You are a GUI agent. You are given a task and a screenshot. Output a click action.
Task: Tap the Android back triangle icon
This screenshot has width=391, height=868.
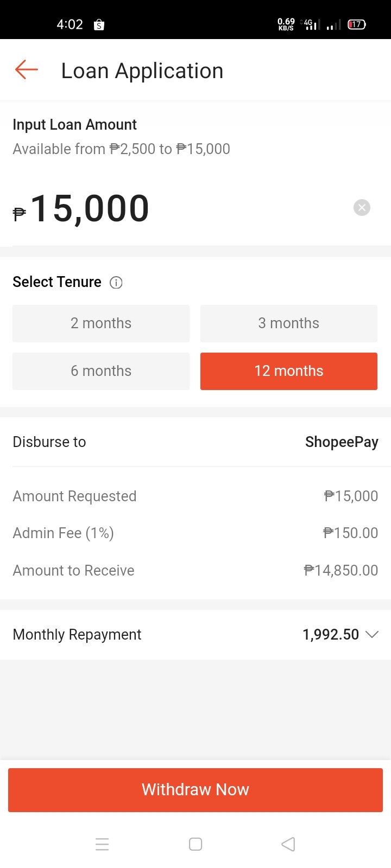coord(288,844)
